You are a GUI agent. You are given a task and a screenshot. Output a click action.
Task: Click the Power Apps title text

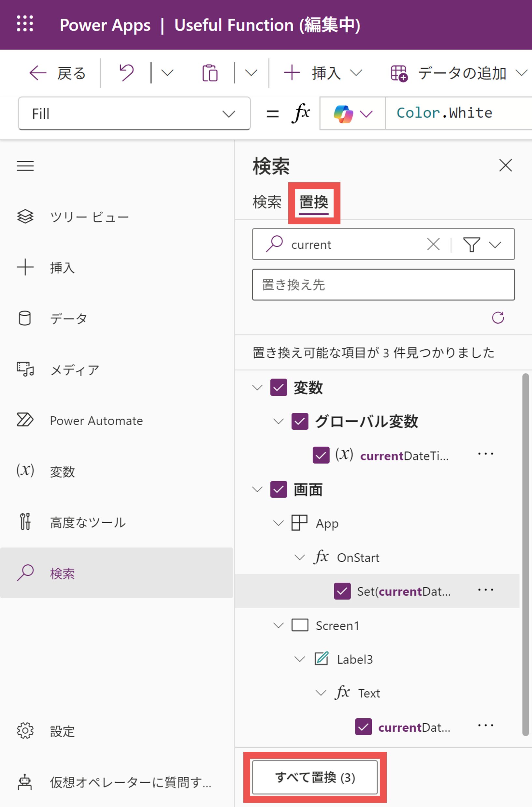coord(105,25)
